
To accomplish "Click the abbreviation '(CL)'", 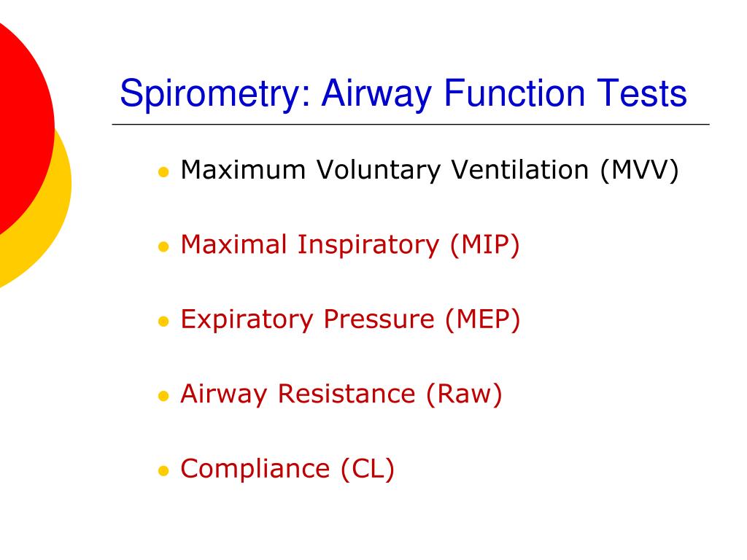I will (368, 469).
